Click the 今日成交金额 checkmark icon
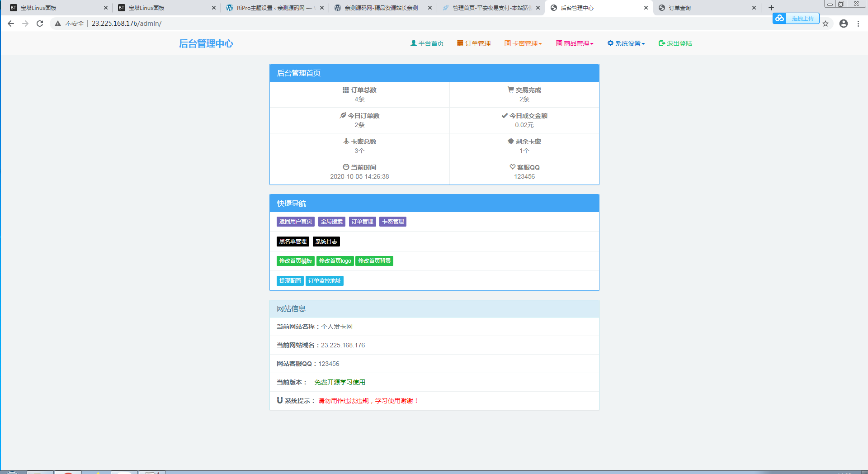This screenshot has height=474, width=868. point(505,115)
